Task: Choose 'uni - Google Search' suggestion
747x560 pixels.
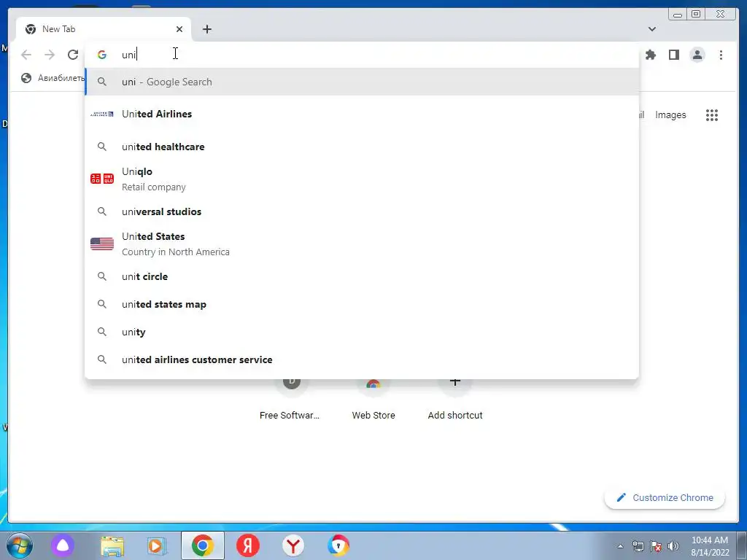Action: click(362, 82)
